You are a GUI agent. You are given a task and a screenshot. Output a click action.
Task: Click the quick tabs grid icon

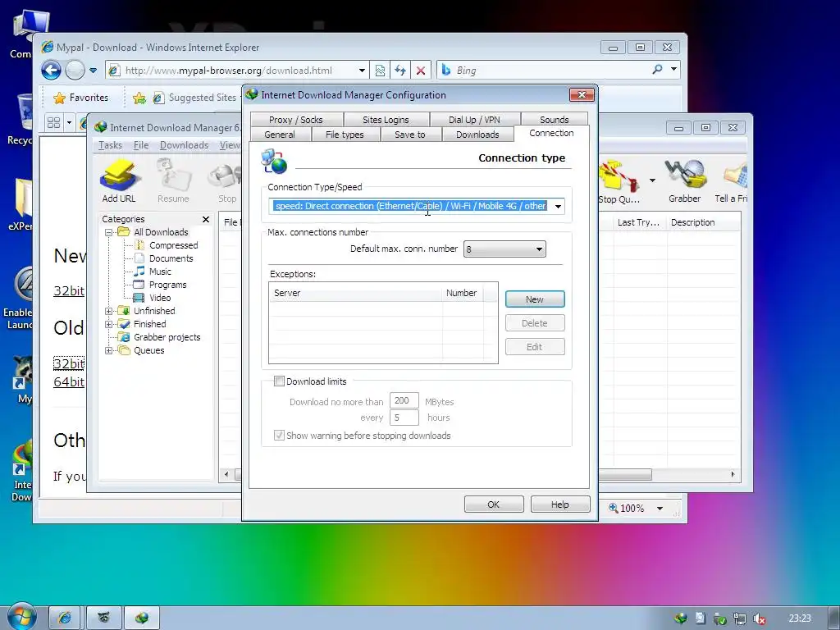pyautogui.click(x=53, y=123)
